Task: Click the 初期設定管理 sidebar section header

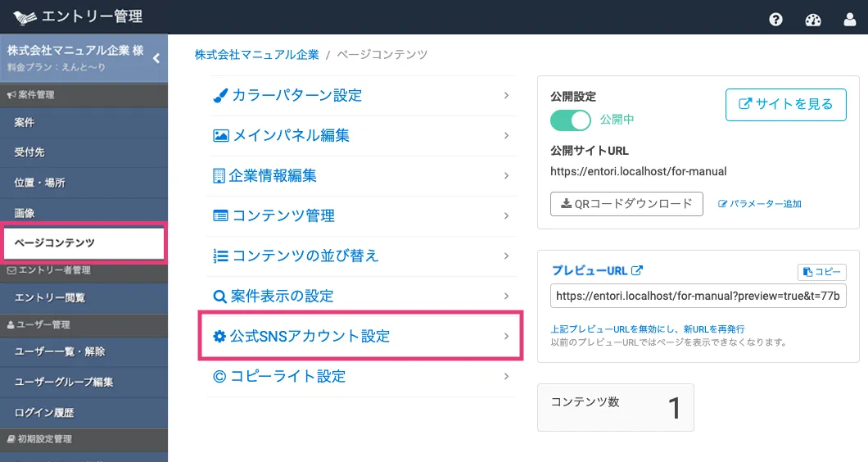Action: (84, 439)
